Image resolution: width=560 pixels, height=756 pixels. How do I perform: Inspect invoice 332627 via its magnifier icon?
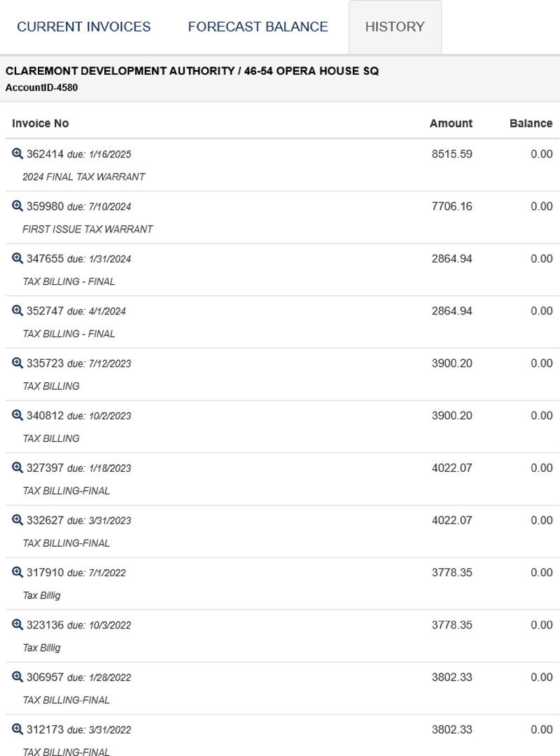tap(17, 520)
